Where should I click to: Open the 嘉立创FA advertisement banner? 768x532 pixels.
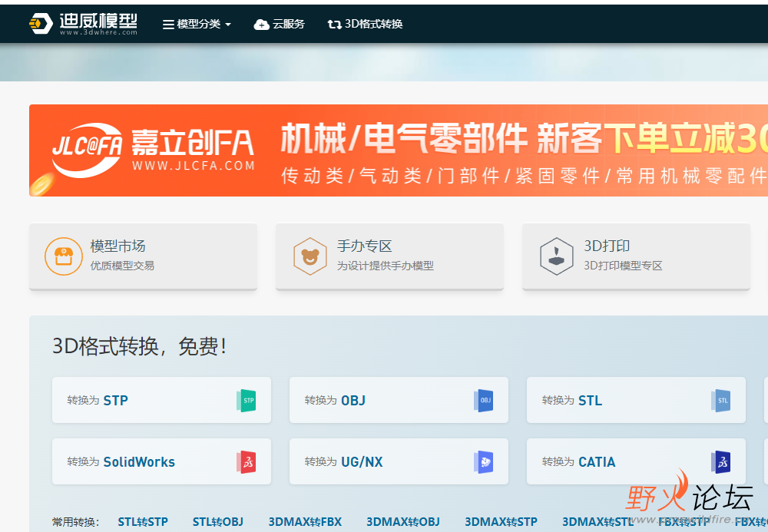pyautogui.click(x=398, y=150)
